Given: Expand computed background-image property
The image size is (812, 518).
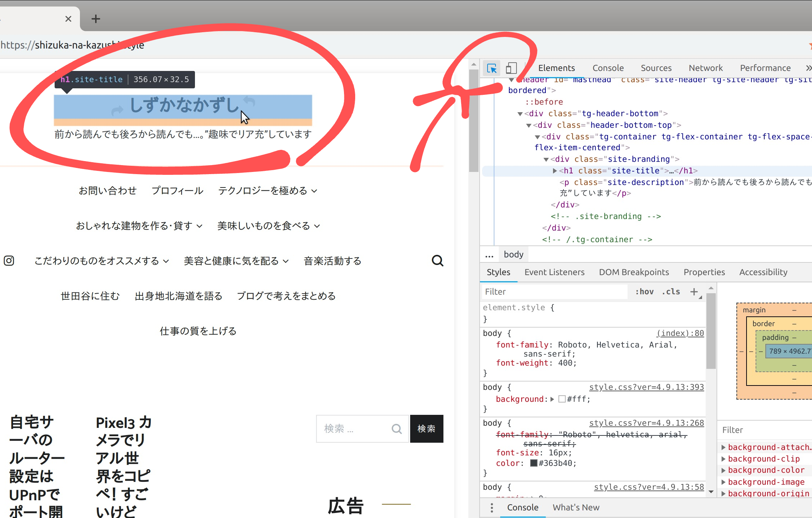Looking at the screenshot, I should (723, 482).
